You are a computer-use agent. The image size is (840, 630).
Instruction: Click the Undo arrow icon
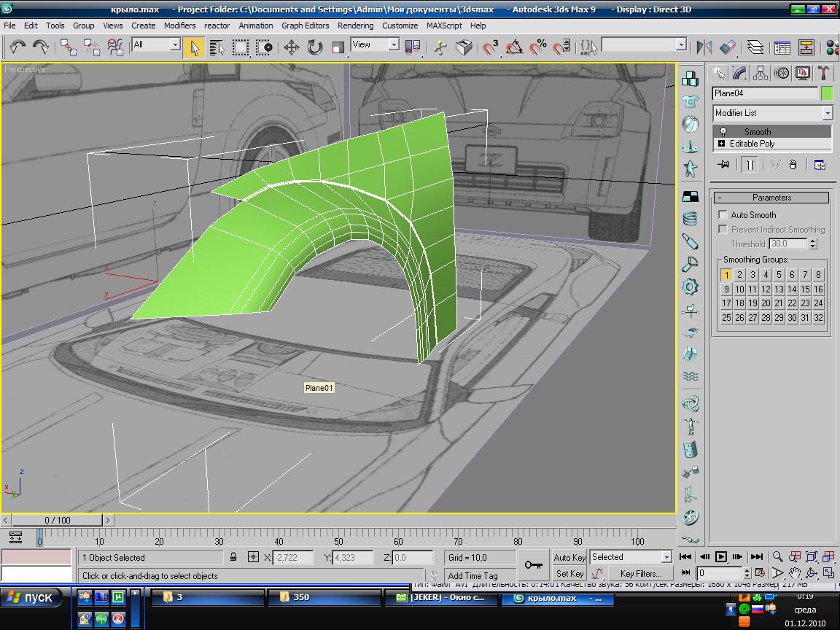17,47
